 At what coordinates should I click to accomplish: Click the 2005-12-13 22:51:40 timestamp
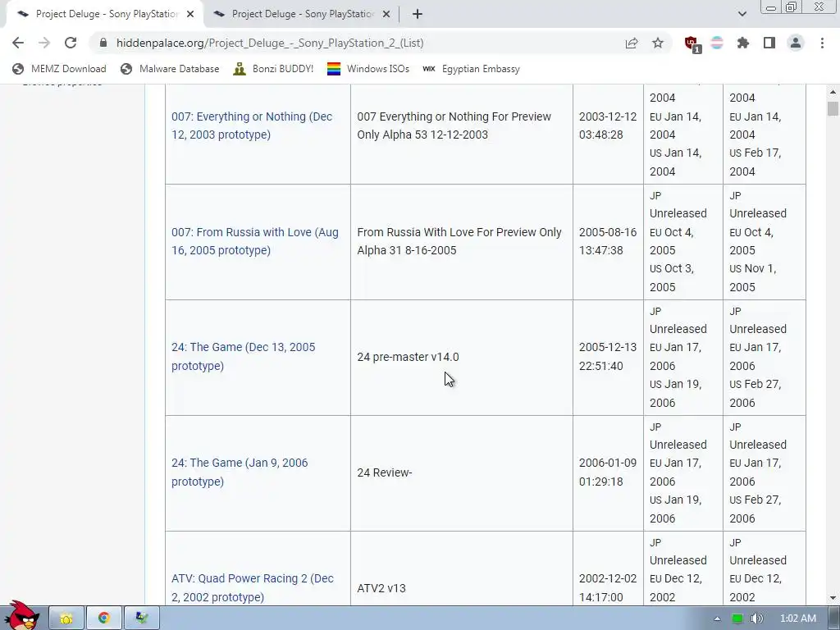pos(608,356)
